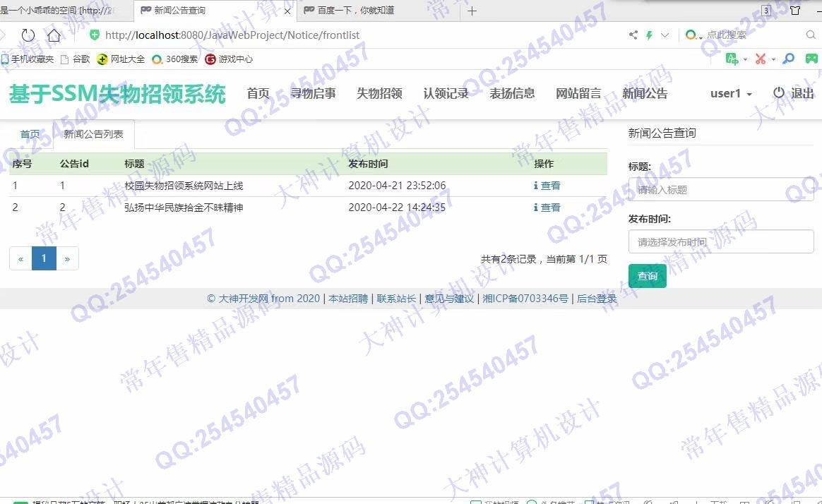Viewport: 822px width, 504px height.
Task: Click the scissors screenshot tool icon
Action: (761, 59)
